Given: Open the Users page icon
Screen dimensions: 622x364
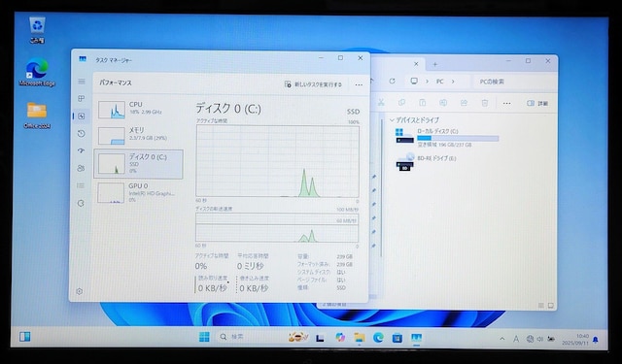Looking at the screenshot, I should coord(82,168).
